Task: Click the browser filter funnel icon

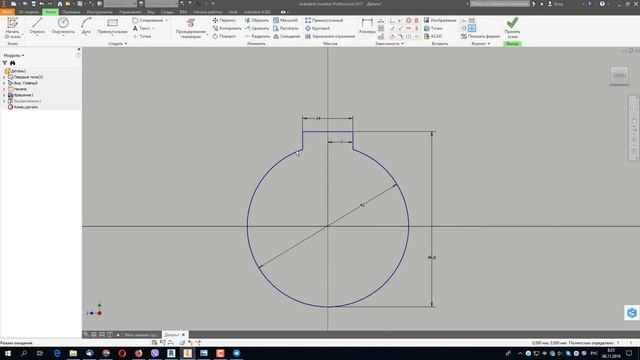Action: [5, 63]
